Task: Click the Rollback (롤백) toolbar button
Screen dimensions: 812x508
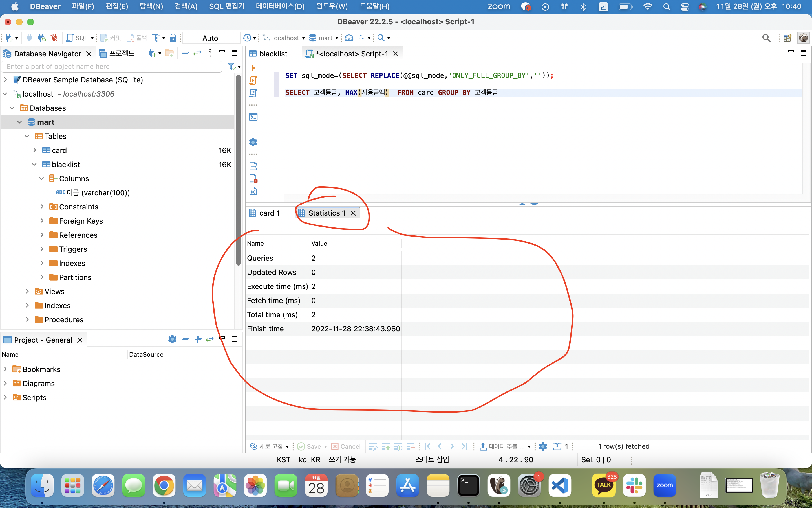Action: [137, 38]
